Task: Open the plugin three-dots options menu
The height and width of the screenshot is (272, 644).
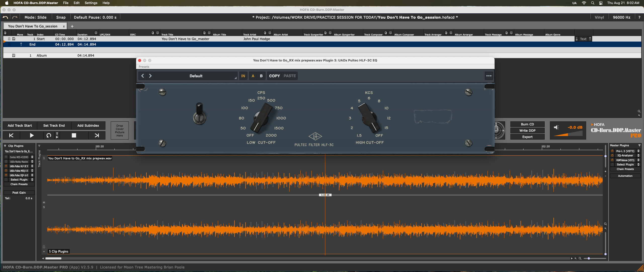Action: click(x=489, y=76)
